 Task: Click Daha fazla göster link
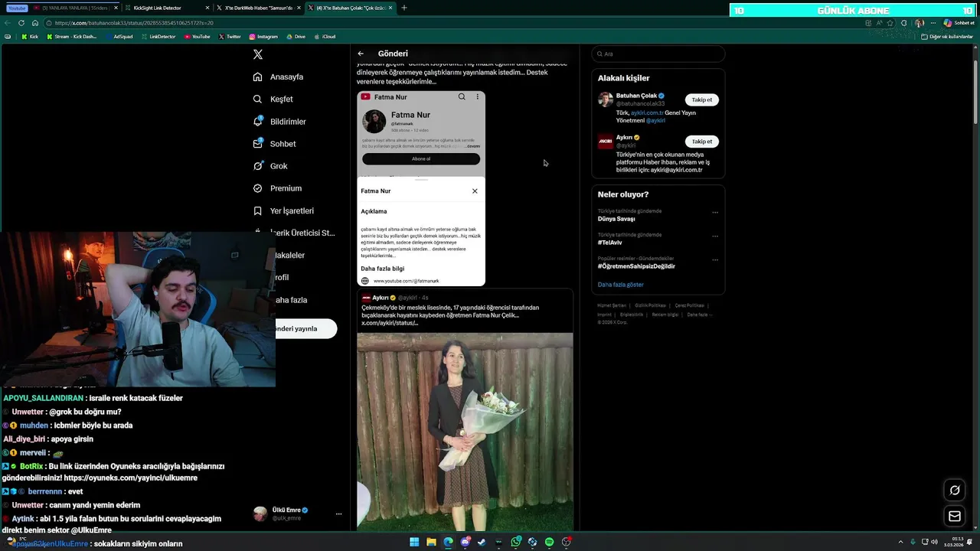click(621, 285)
